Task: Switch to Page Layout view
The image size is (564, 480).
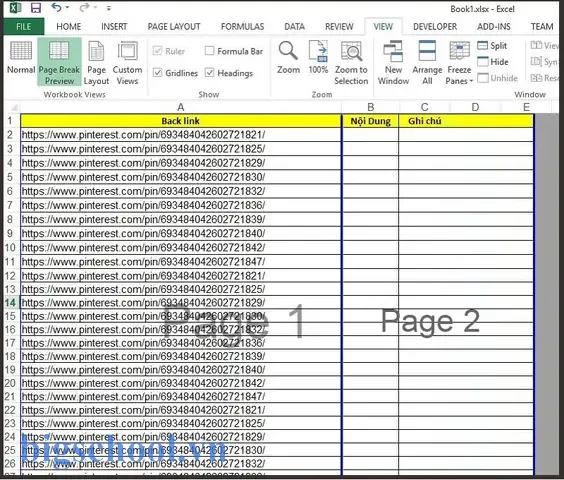Action: click(96, 63)
